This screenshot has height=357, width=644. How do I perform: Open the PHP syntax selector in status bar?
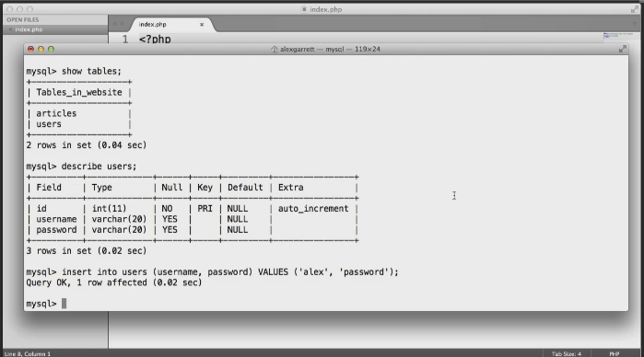[x=614, y=353]
